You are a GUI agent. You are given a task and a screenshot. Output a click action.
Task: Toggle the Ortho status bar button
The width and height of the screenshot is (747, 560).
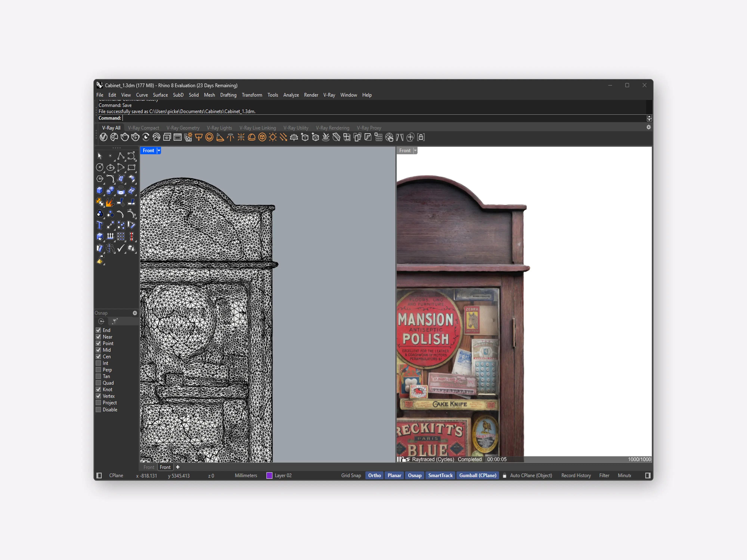coord(374,475)
